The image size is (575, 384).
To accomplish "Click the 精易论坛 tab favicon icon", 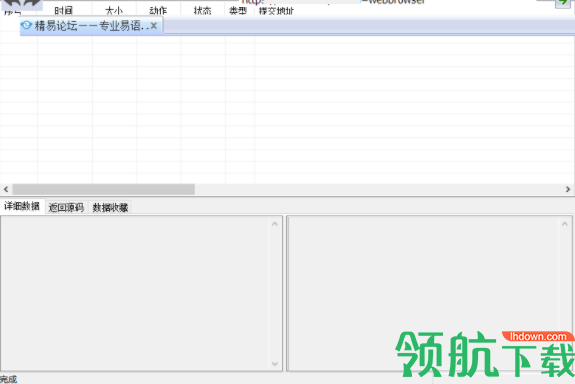I will point(26,25).
